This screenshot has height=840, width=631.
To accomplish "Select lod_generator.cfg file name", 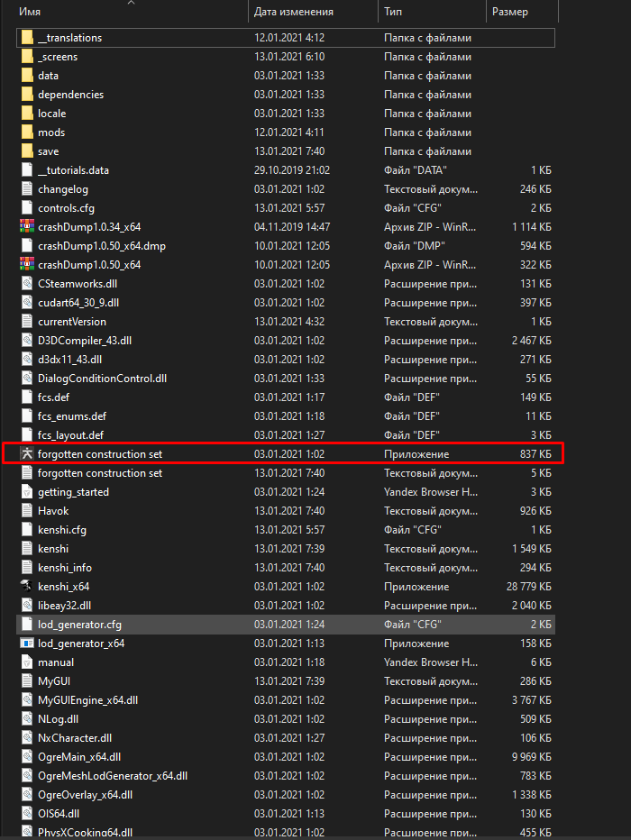I will click(80, 624).
